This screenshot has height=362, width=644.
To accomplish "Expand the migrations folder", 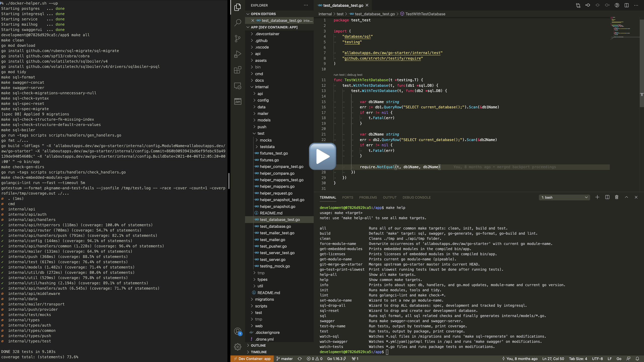I will click(x=264, y=299).
